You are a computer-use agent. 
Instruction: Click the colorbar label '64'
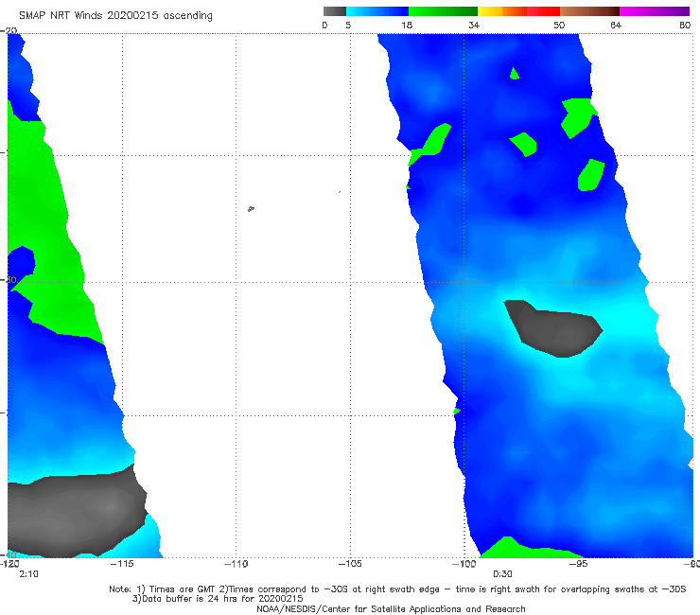click(x=616, y=25)
